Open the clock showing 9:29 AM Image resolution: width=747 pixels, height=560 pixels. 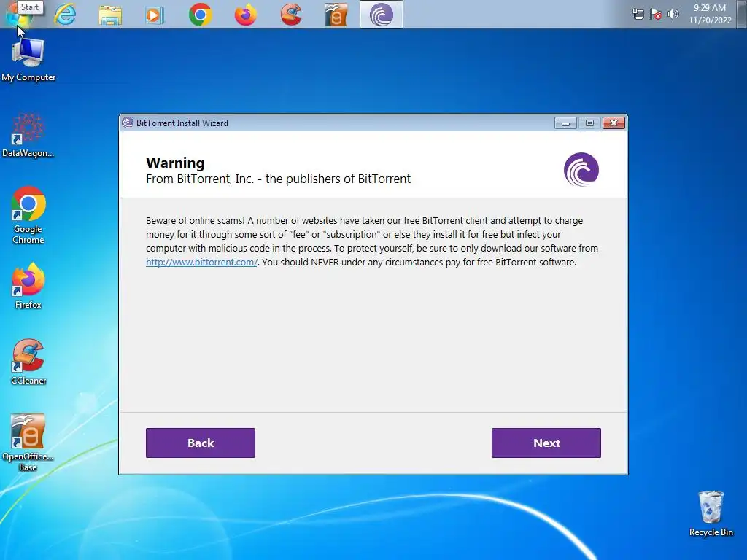click(710, 14)
